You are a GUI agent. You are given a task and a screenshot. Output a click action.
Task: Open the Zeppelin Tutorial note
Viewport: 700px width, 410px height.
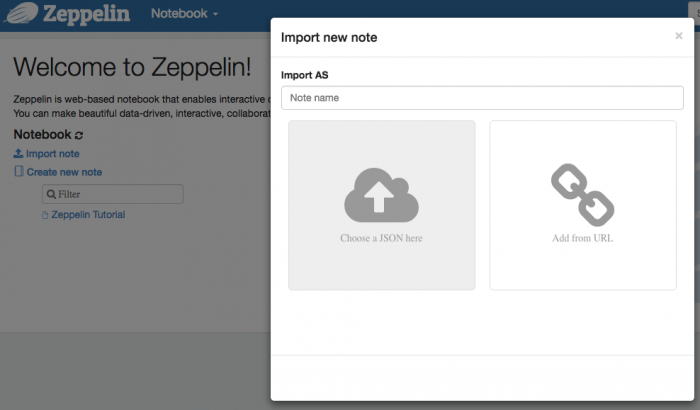click(88, 215)
